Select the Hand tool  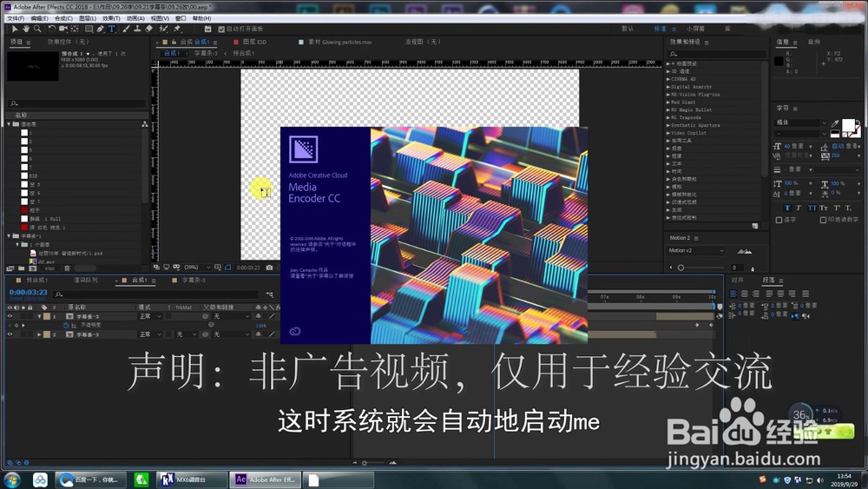tap(26, 29)
